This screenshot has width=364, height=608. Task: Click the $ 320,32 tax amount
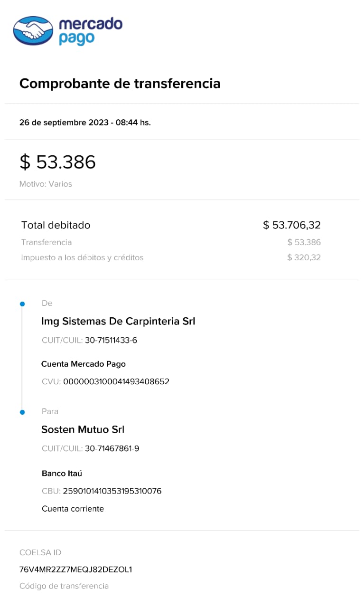click(304, 258)
